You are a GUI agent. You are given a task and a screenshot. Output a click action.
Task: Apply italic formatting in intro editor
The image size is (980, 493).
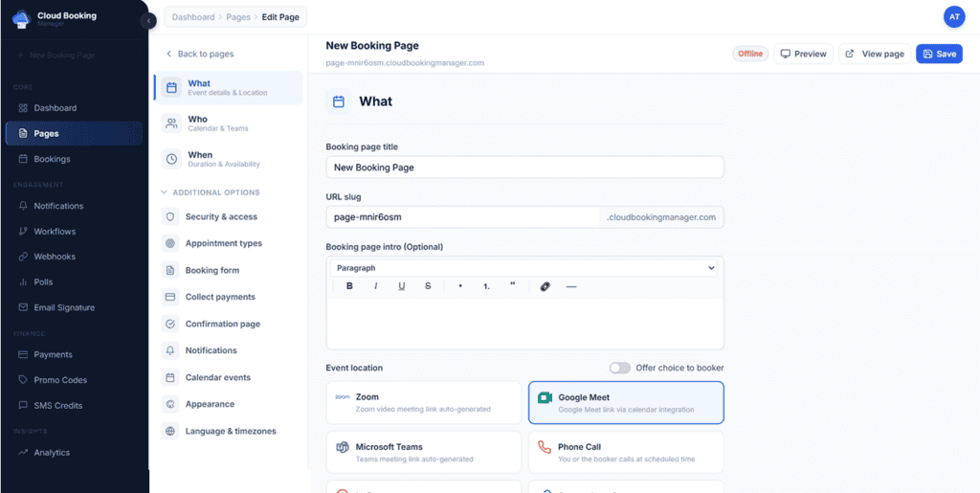coord(375,286)
